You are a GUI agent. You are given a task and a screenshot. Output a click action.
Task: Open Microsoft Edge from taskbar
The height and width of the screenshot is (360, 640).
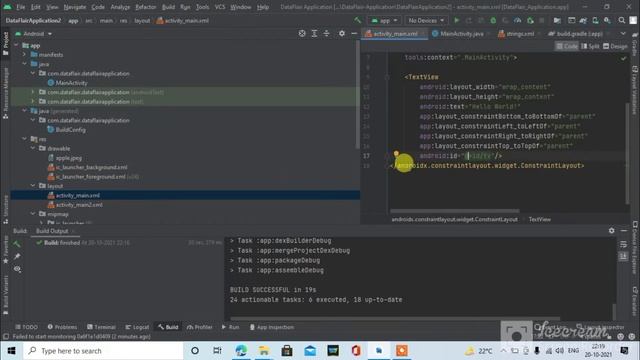pos(241,351)
